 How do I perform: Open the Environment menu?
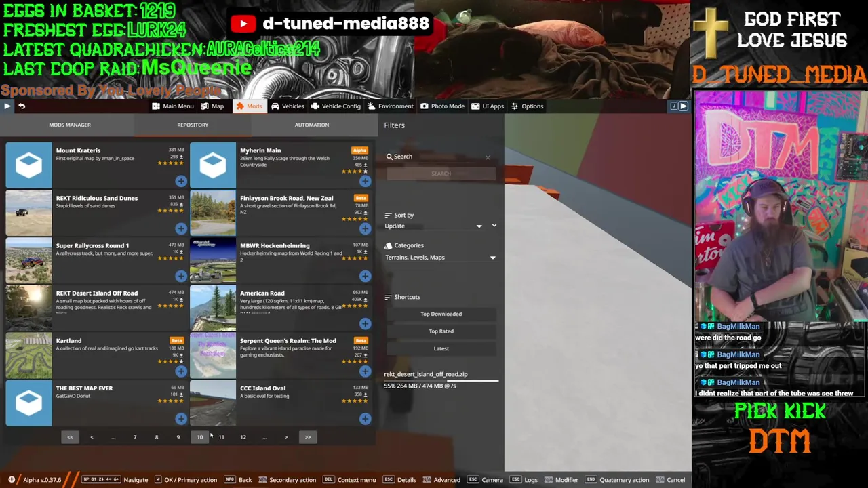click(391, 106)
